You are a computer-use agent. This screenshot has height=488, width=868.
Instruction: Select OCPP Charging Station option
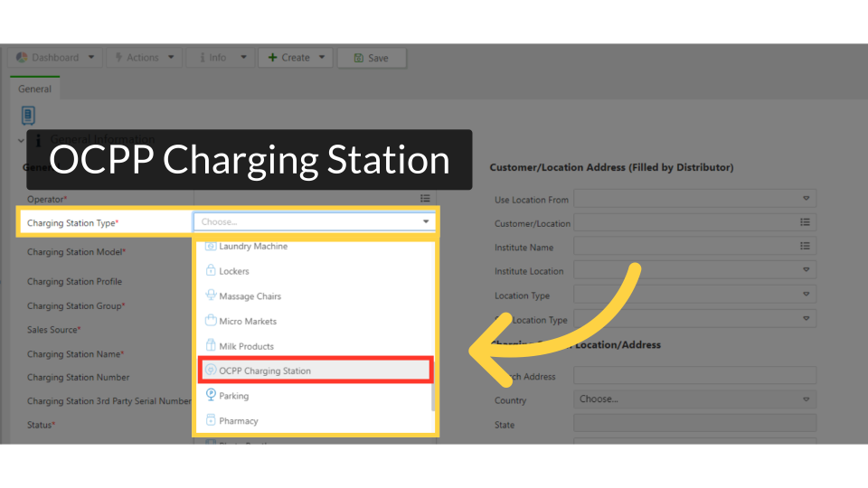316,371
